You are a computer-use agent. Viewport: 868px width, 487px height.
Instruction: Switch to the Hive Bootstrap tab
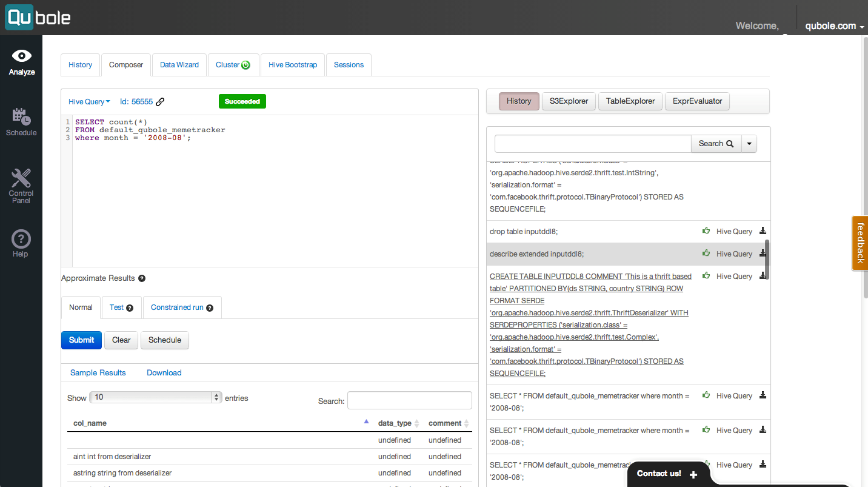(293, 65)
